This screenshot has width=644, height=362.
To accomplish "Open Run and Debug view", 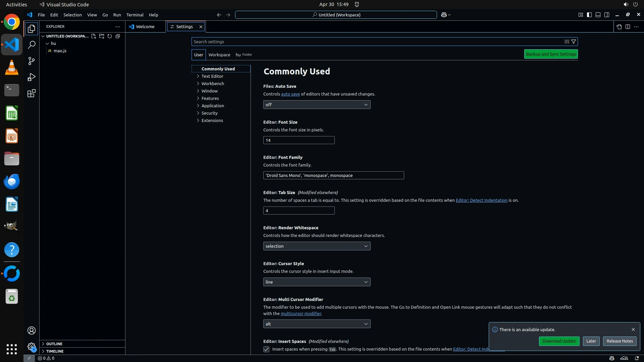I will (x=31, y=77).
